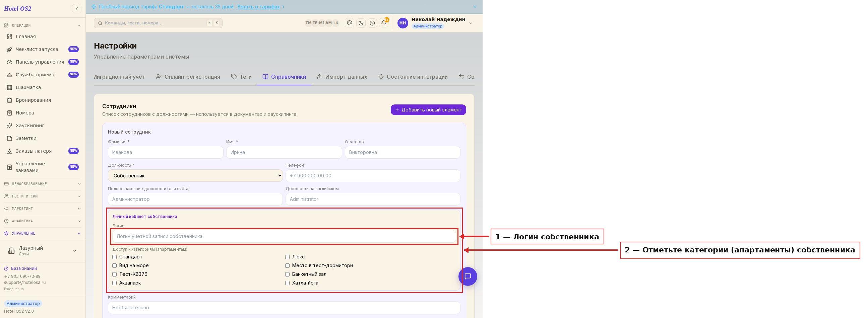Image resolution: width=868 pixels, height=318 pixels.
Task: Click the +4 more users badge
Action: [x=335, y=23]
